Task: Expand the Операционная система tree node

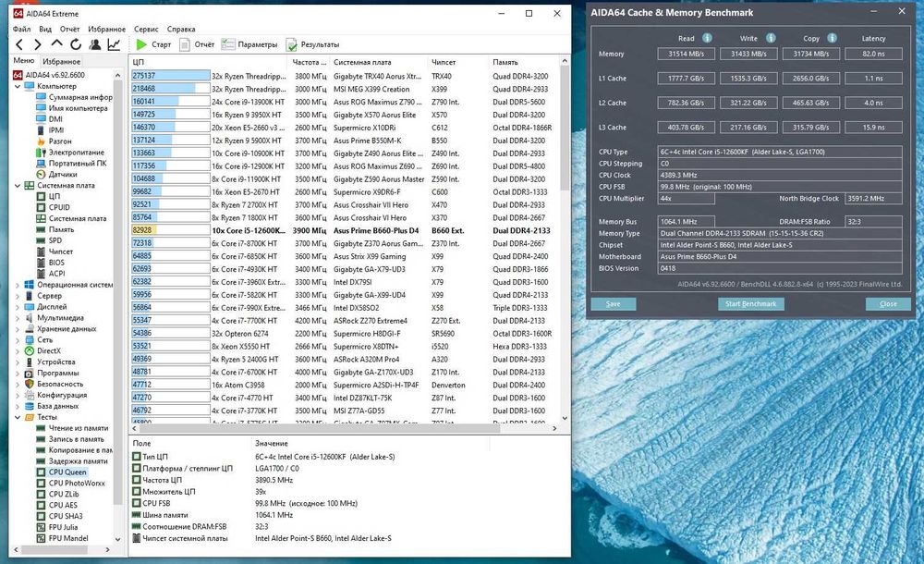Action: click(x=18, y=285)
